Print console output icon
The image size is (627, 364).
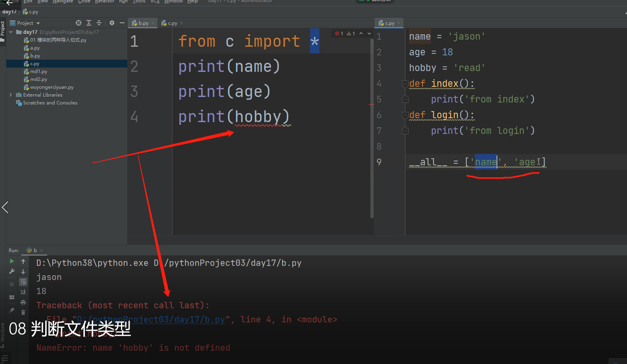coord(23,302)
